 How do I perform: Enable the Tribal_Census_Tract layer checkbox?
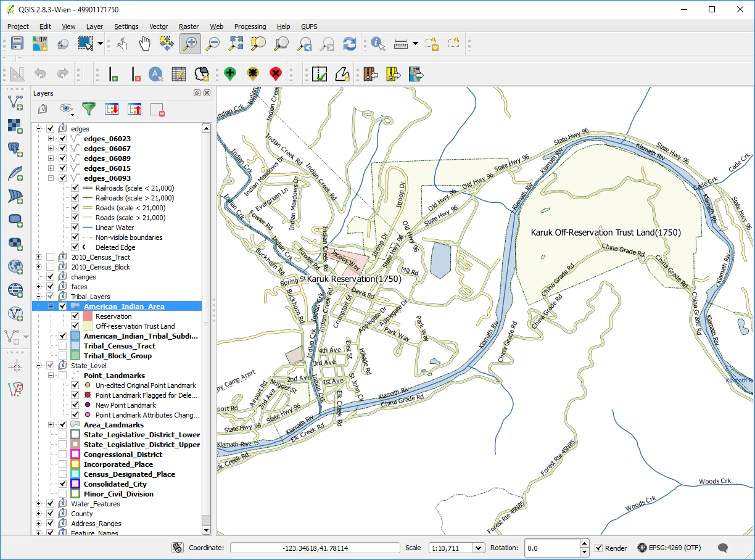point(63,346)
